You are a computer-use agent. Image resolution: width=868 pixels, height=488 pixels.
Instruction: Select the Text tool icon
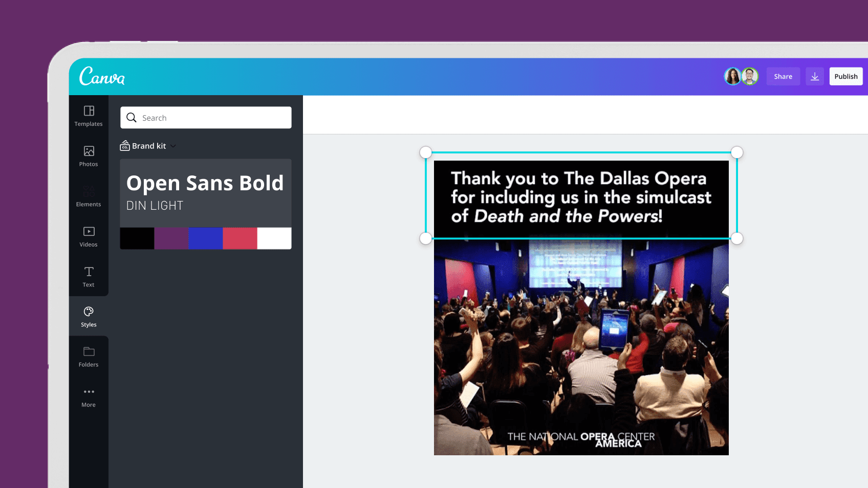tap(89, 272)
